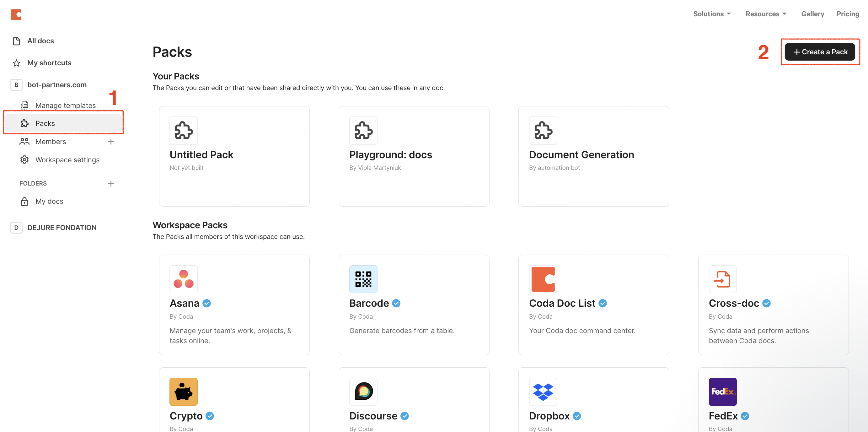The height and width of the screenshot is (432, 868).
Task: Add a new folder with the FOLDERS plus
Action: click(x=111, y=183)
